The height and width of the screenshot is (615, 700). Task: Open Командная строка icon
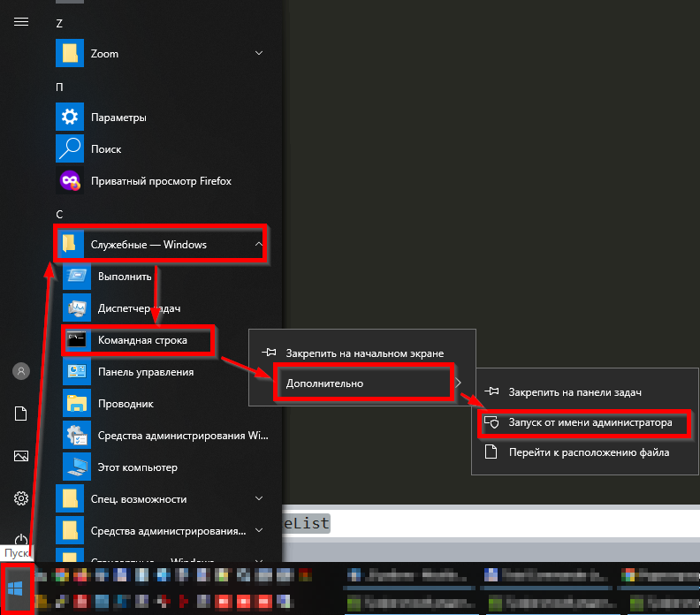77,340
